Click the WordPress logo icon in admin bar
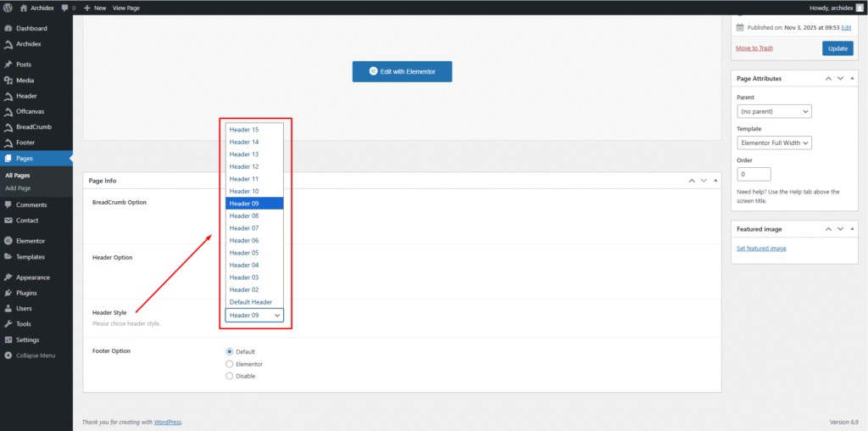The width and height of the screenshot is (868, 431). click(x=8, y=8)
